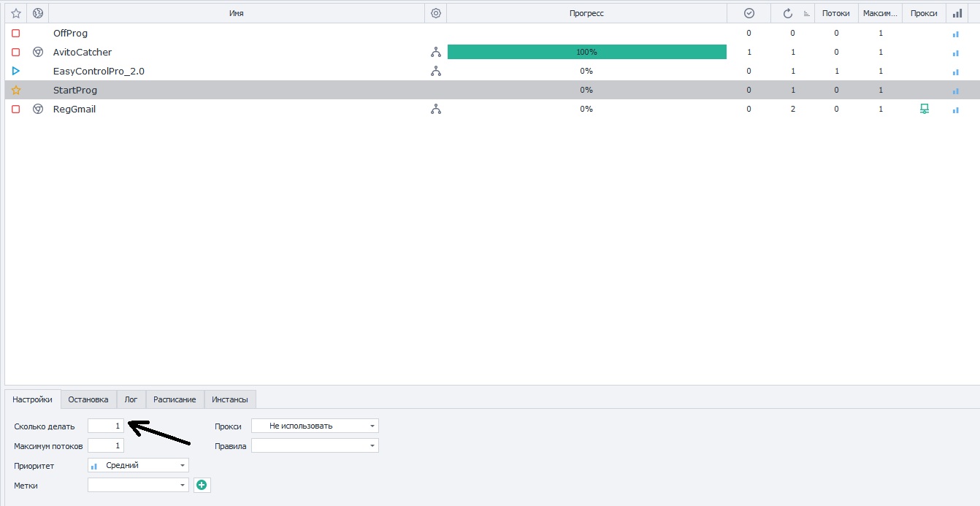Click the priority bars icon for StartProg
Screen dimensions: 980x506
pos(956,91)
